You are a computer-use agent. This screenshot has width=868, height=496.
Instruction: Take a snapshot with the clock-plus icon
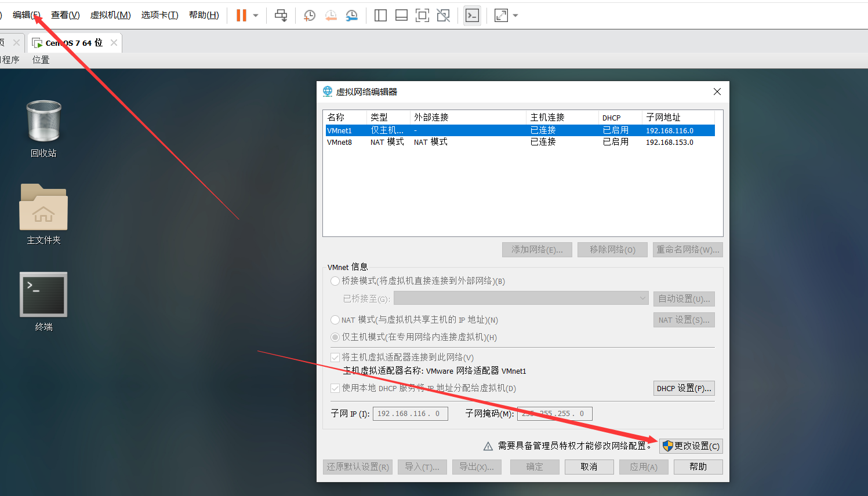point(309,16)
